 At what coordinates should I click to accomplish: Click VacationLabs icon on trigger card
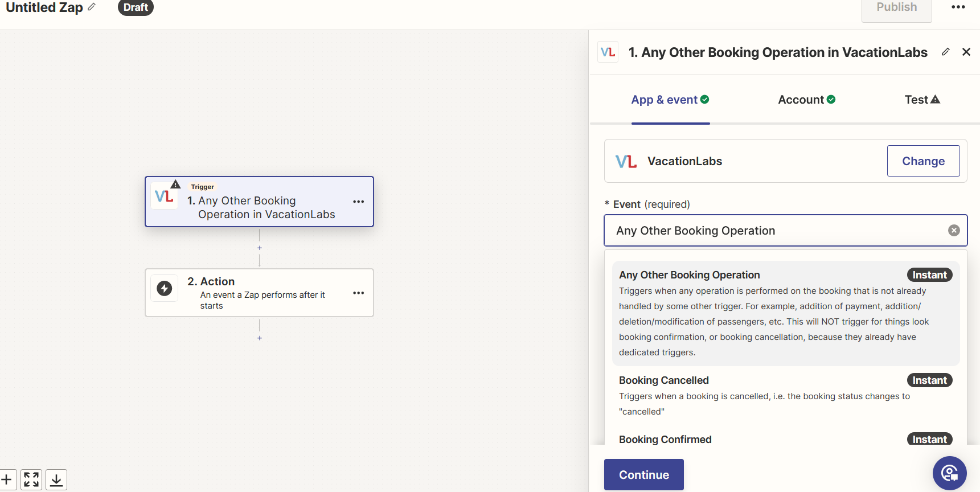164,196
